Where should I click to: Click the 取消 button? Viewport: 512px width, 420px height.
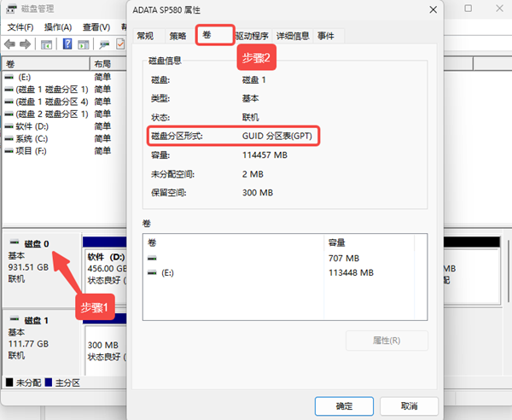(409, 406)
